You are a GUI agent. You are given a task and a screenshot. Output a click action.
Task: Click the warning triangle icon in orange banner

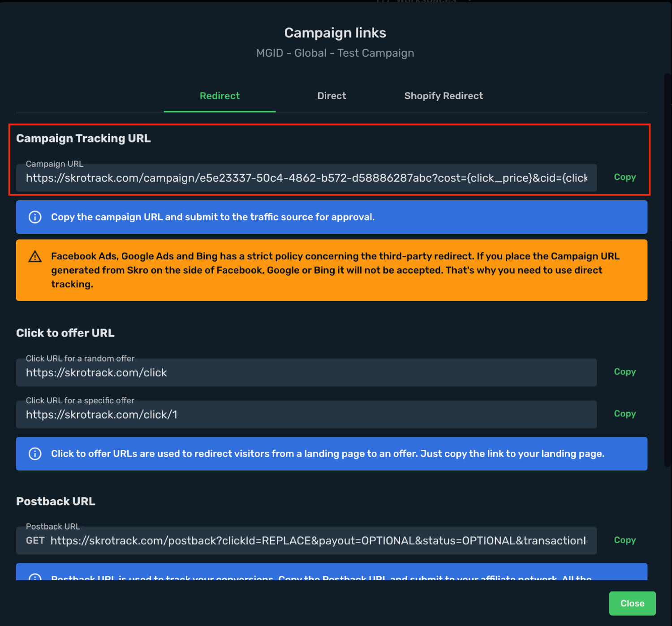[x=35, y=256]
